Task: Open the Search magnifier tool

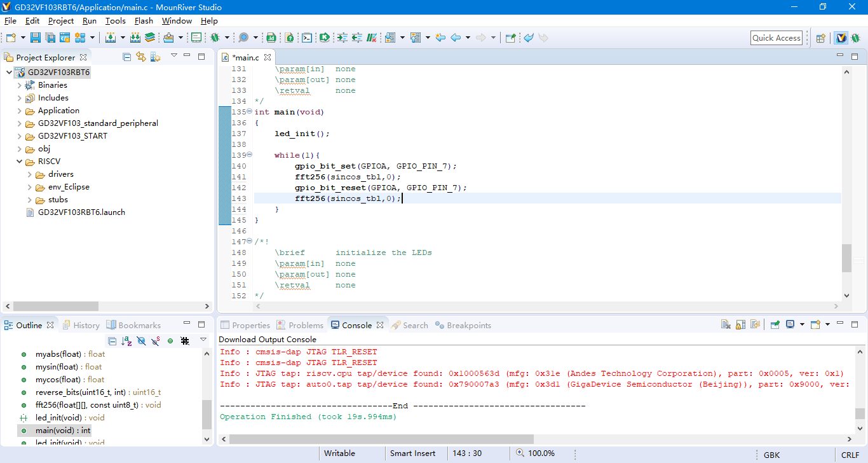Action: click(x=243, y=38)
